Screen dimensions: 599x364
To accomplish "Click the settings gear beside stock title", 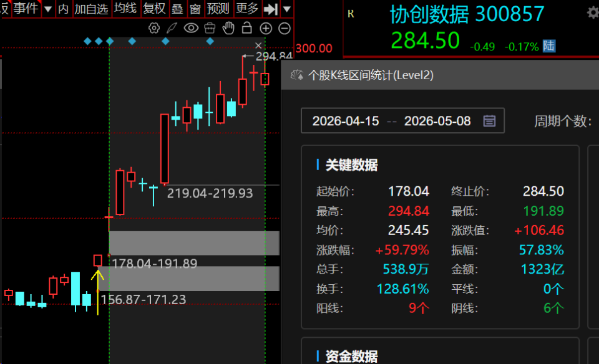I will 593,13.
